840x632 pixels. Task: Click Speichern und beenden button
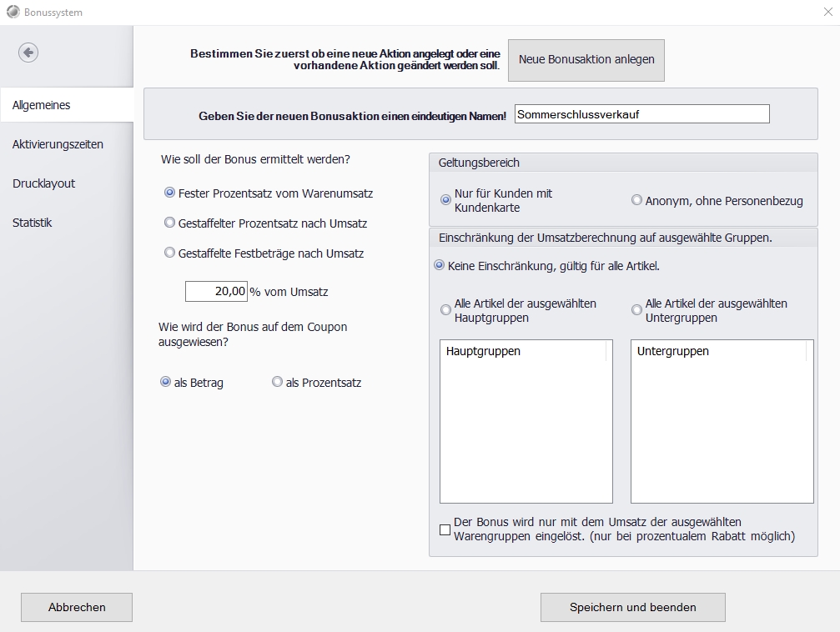[632, 607]
